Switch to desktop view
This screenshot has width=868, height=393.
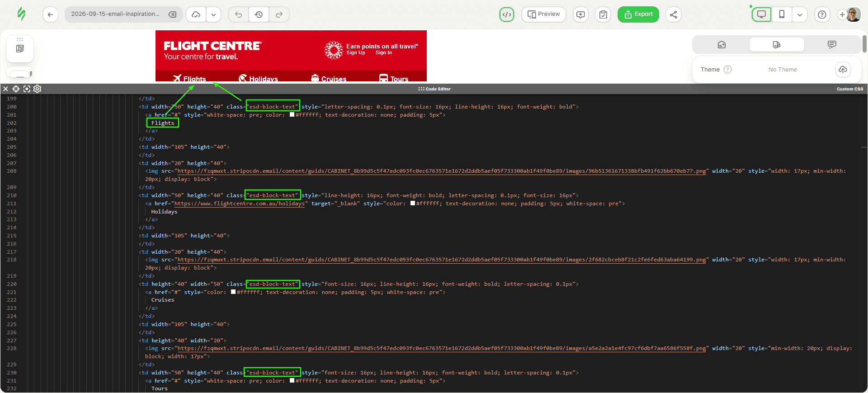(762, 14)
